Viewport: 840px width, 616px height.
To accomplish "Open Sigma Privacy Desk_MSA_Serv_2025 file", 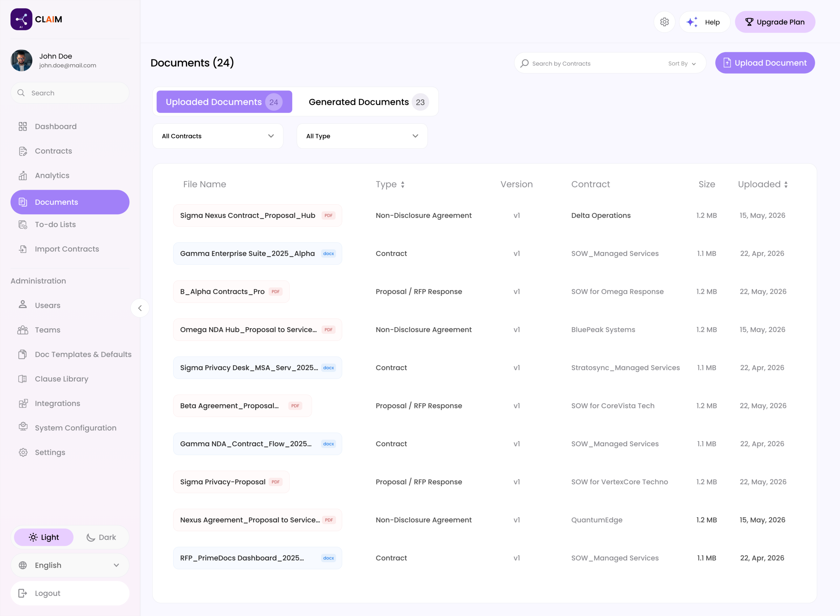I will coord(257,368).
